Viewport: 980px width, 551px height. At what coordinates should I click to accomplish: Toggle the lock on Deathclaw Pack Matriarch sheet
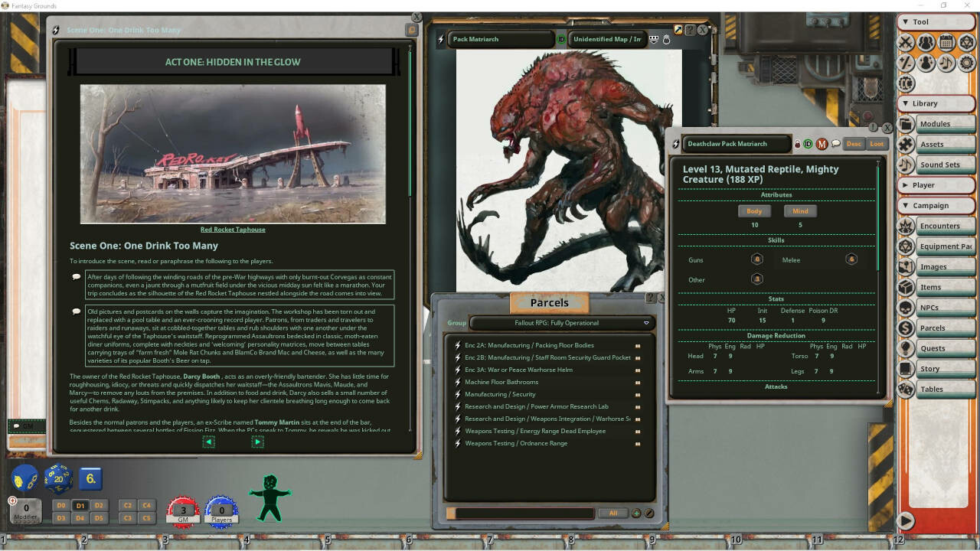pos(797,144)
